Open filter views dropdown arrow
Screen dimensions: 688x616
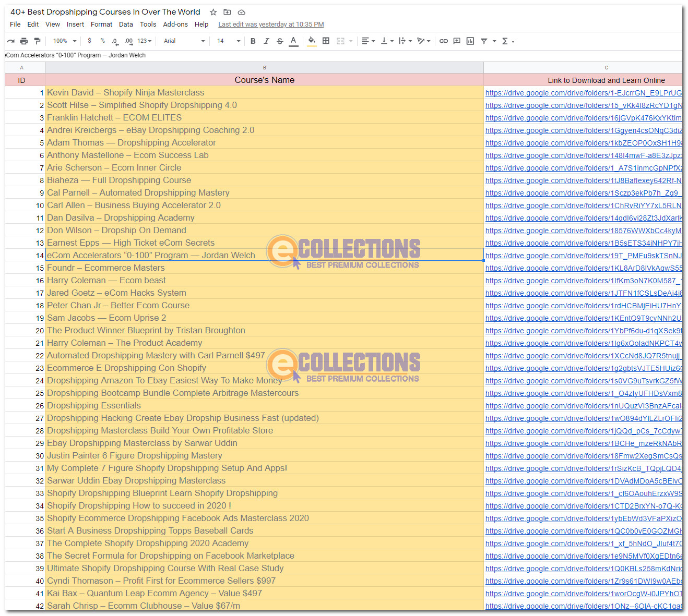click(x=494, y=41)
